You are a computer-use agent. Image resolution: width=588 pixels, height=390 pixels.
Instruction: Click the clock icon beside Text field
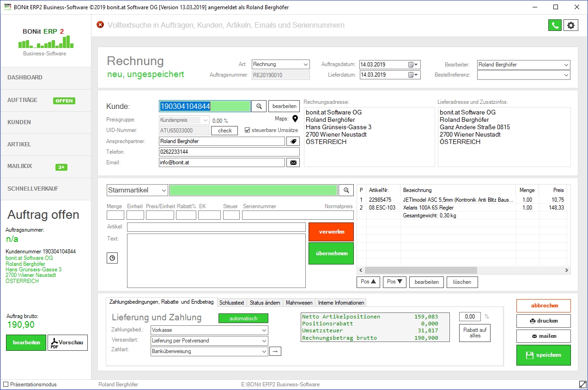(x=112, y=258)
